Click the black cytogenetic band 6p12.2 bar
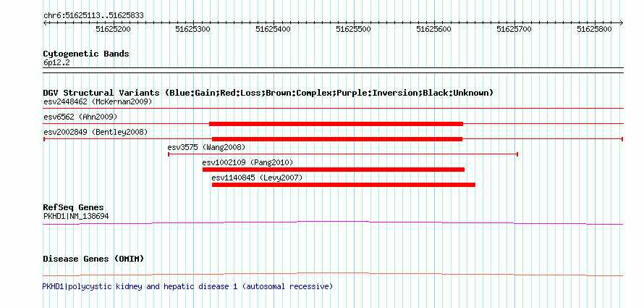 [334, 70]
